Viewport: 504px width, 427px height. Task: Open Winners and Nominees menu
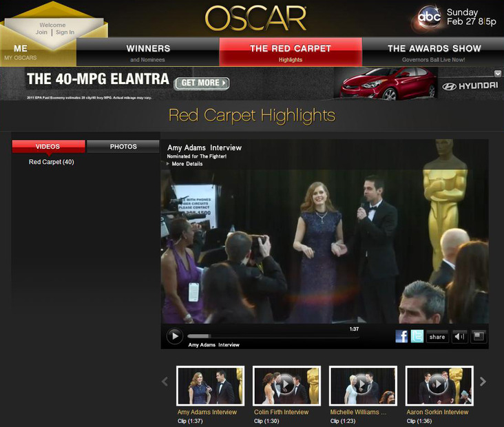pyautogui.click(x=148, y=52)
